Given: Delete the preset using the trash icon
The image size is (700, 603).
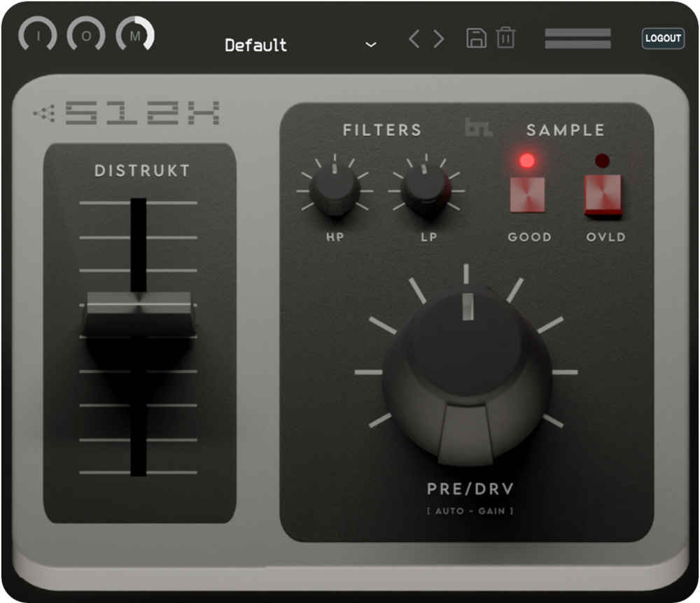Looking at the screenshot, I should coord(505,38).
